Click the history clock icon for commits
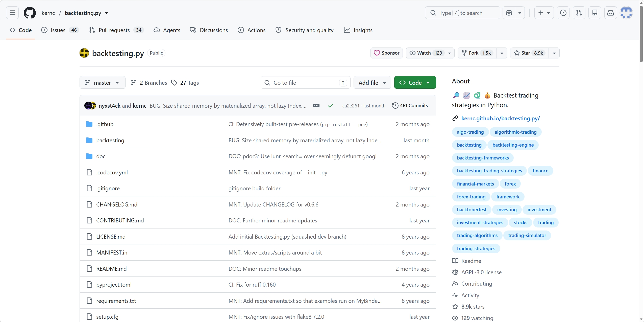The height and width of the screenshot is (322, 644). [395, 105]
